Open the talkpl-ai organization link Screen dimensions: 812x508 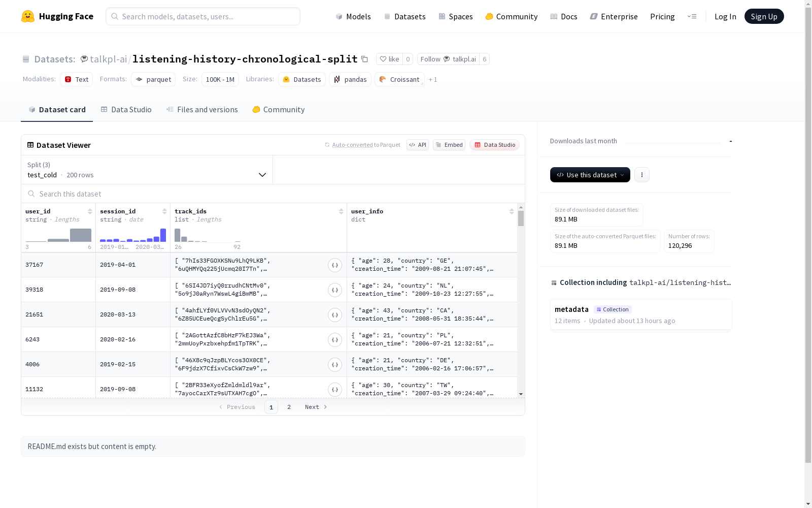pos(108,59)
